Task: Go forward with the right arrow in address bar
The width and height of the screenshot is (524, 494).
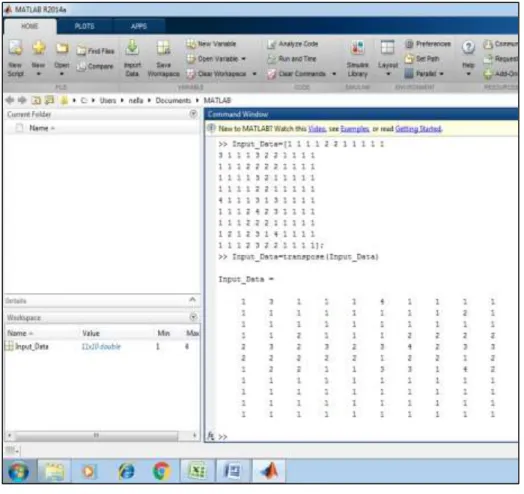Action: (22, 100)
